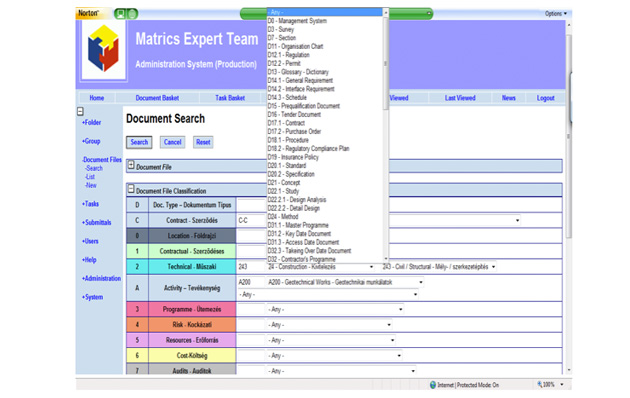The image size is (630, 398).
Task: Open the Administration sidebar link
Action: coord(101,278)
